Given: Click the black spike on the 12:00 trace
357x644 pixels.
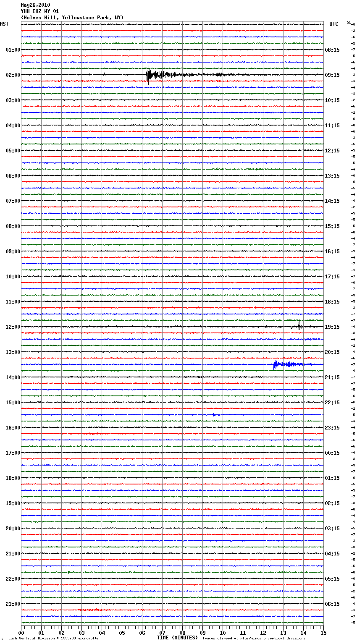Looking at the screenshot, I should coord(299,326).
